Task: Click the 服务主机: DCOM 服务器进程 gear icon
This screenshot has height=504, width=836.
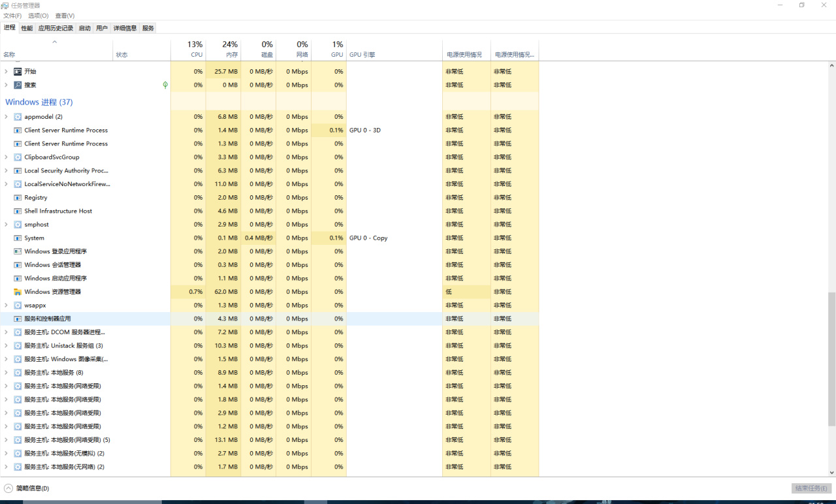Action: pos(18,332)
